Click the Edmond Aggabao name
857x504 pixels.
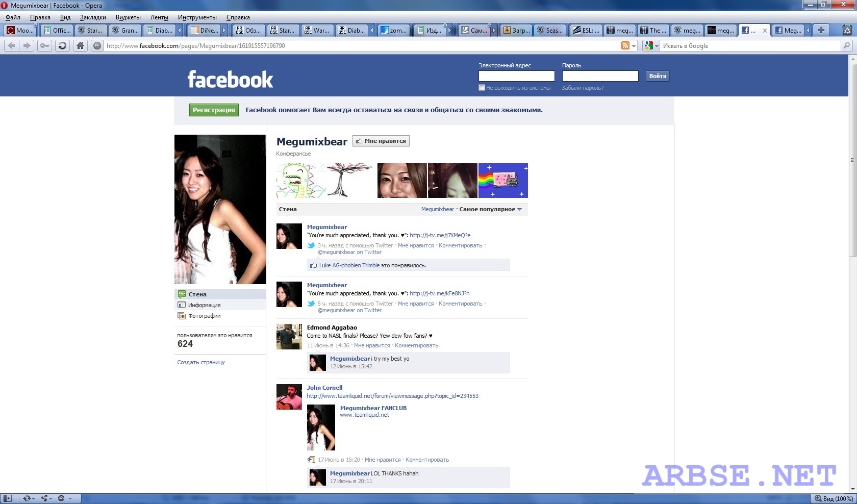pyautogui.click(x=332, y=327)
